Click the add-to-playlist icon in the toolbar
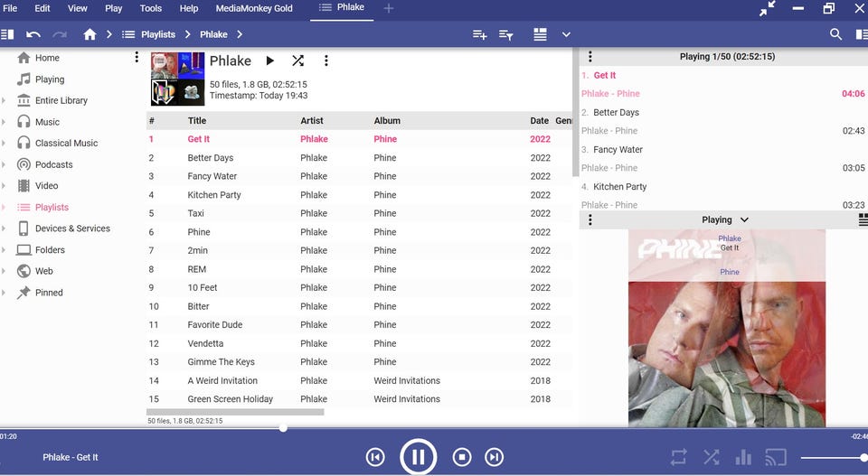Viewport: 868px width, 476px height. tap(479, 34)
